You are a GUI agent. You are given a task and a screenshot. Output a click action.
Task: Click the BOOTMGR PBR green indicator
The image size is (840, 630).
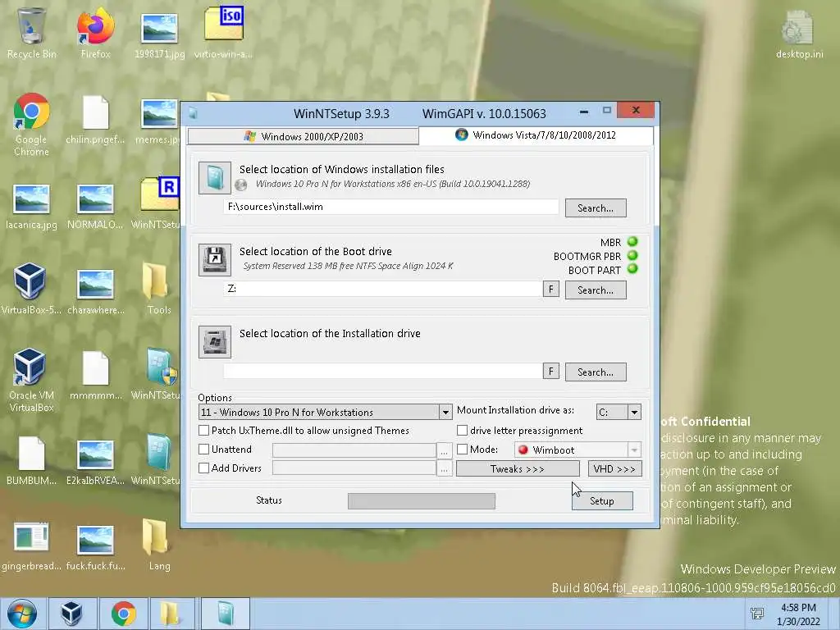(x=632, y=256)
